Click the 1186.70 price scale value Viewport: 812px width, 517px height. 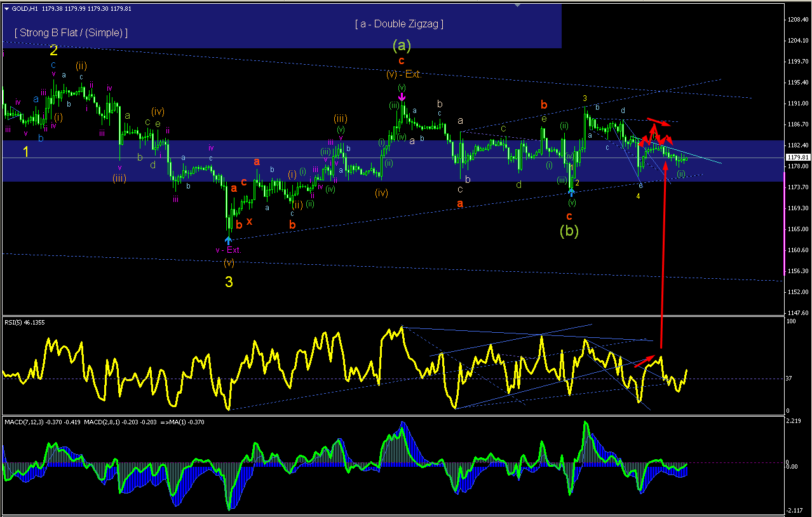coord(798,124)
